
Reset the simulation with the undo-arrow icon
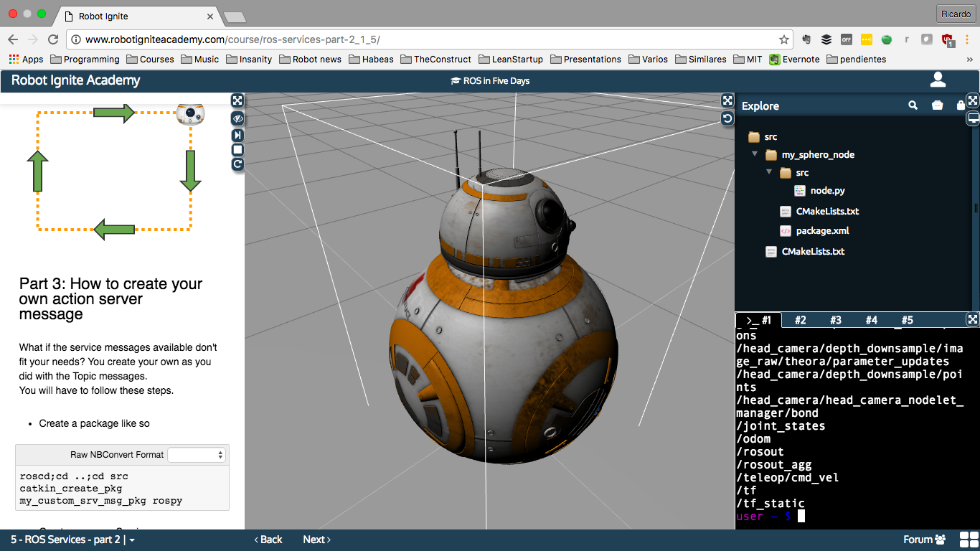tap(727, 118)
